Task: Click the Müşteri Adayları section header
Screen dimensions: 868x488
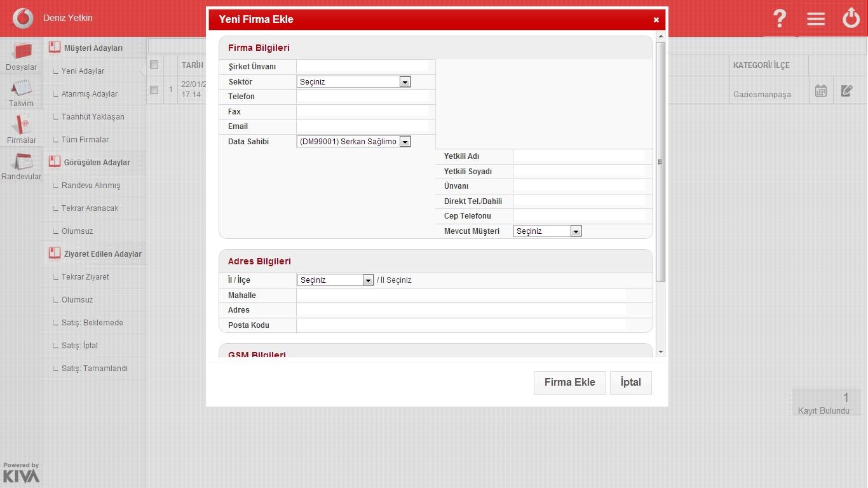Action: click(93, 48)
